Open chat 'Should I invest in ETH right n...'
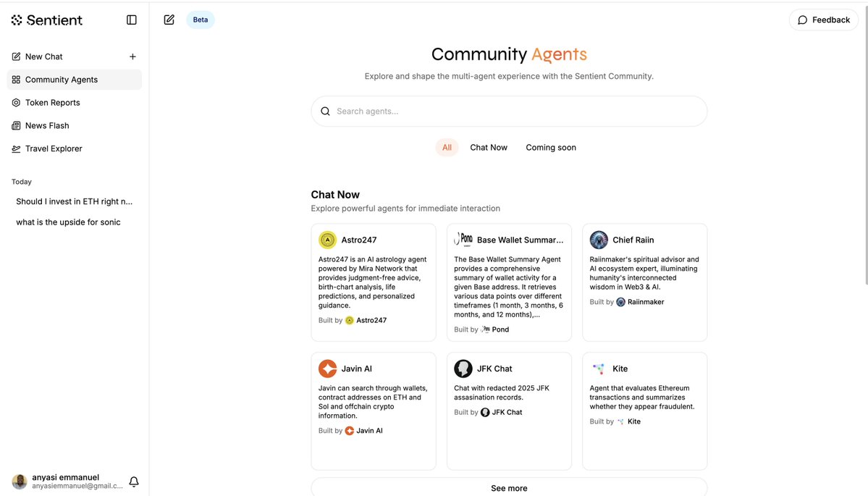Image resolution: width=868 pixels, height=496 pixels. (x=74, y=201)
